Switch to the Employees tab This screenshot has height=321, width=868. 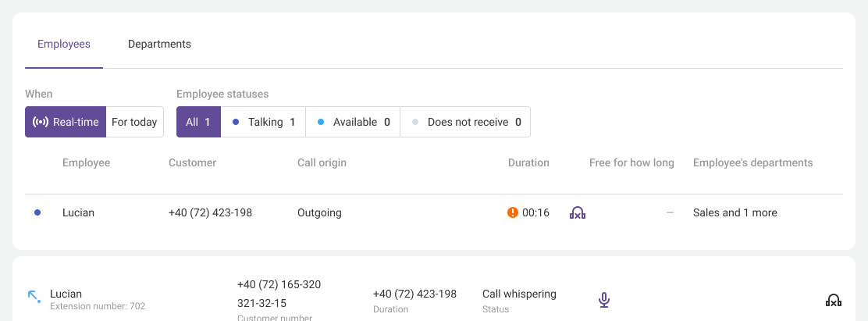(x=64, y=44)
